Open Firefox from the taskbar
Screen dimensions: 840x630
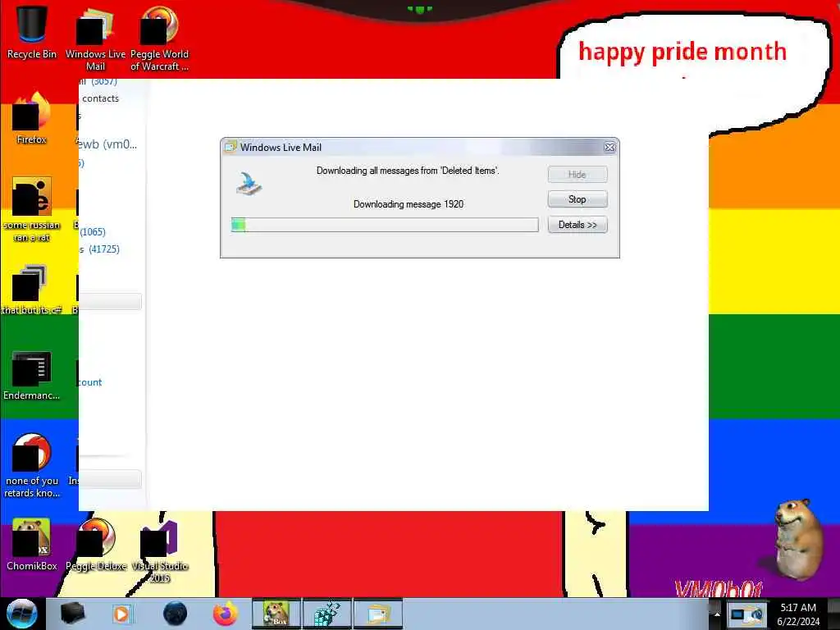(226, 614)
